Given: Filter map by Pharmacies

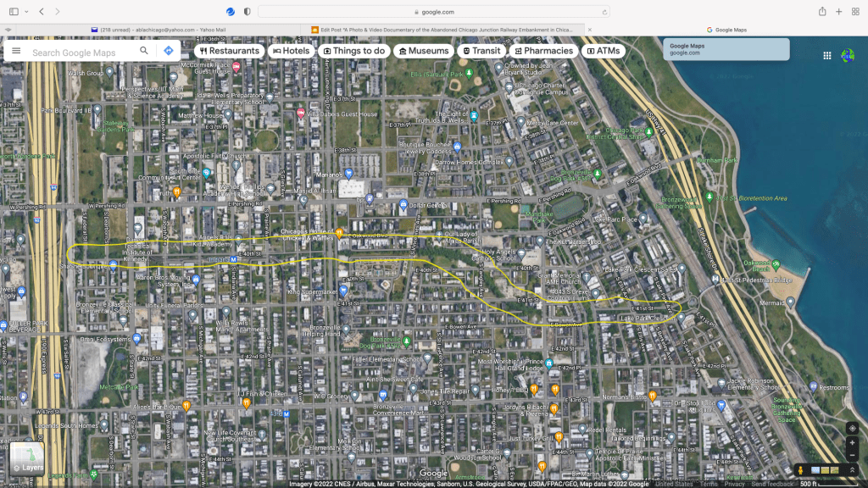Looking at the screenshot, I should pos(543,51).
